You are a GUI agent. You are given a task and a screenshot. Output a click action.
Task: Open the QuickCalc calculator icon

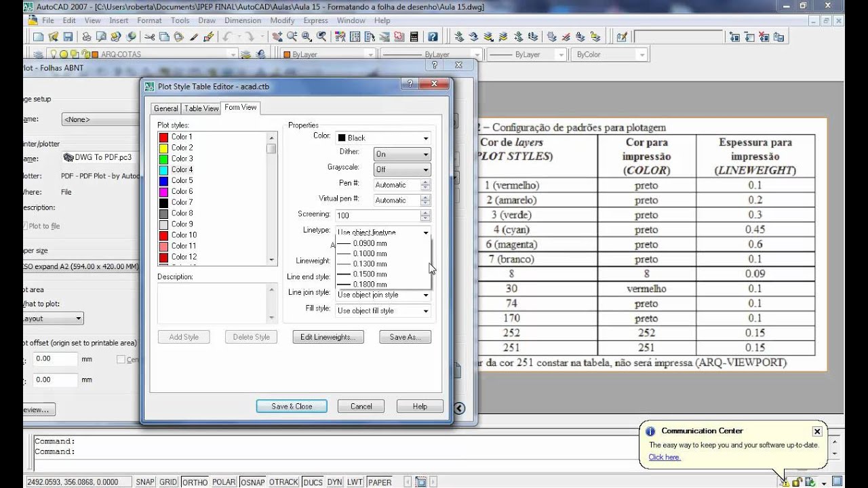(414, 37)
